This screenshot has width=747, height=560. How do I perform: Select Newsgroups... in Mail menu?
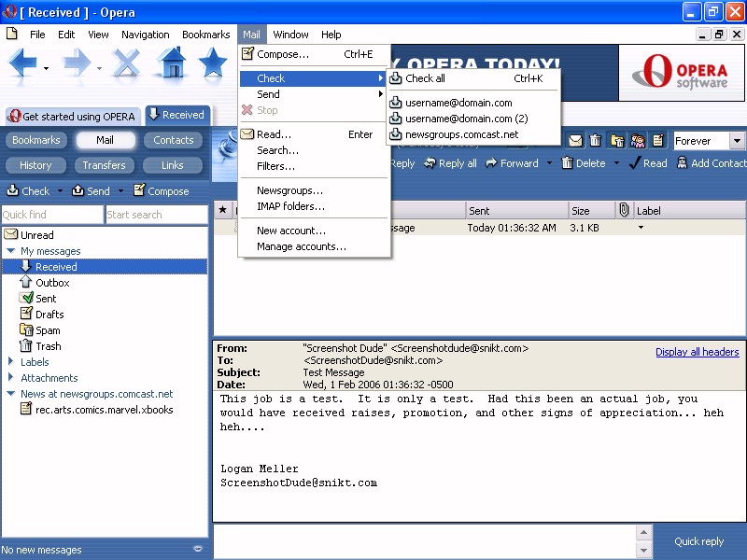315,190
